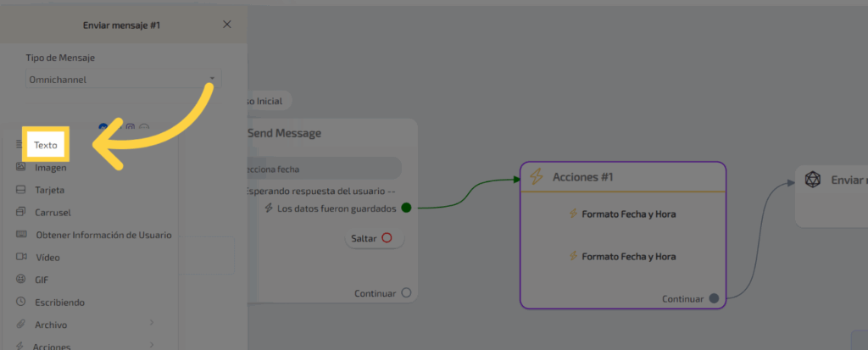The height and width of the screenshot is (350, 868).
Task: Open the Tipo de Mensaje dropdown
Action: pos(123,80)
